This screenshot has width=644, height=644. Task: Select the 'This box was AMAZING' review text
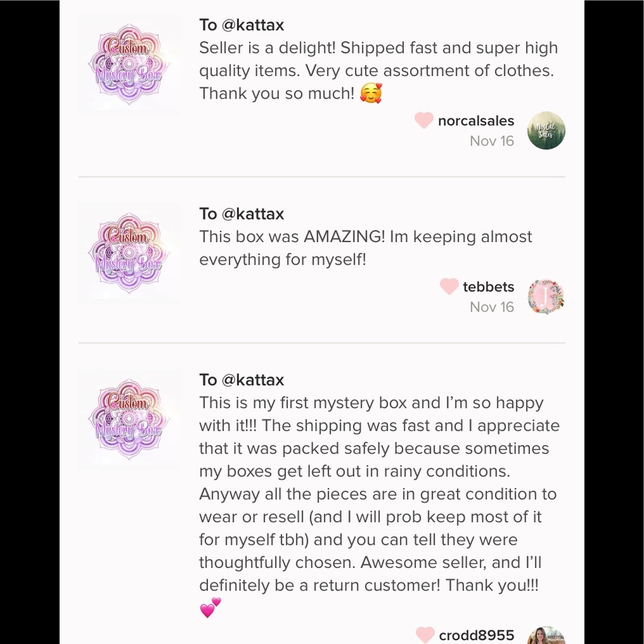[x=366, y=248]
